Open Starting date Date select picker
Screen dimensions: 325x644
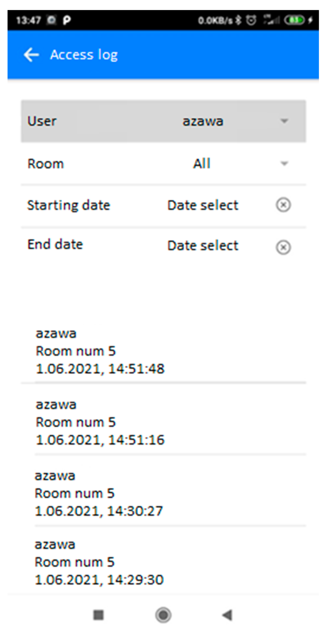203,205
